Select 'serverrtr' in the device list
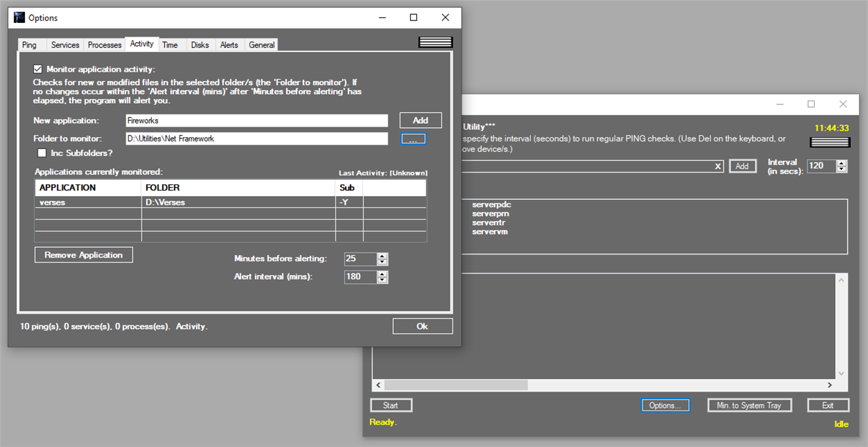The width and height of the screenshot is (868, 447). pos(489,222)
